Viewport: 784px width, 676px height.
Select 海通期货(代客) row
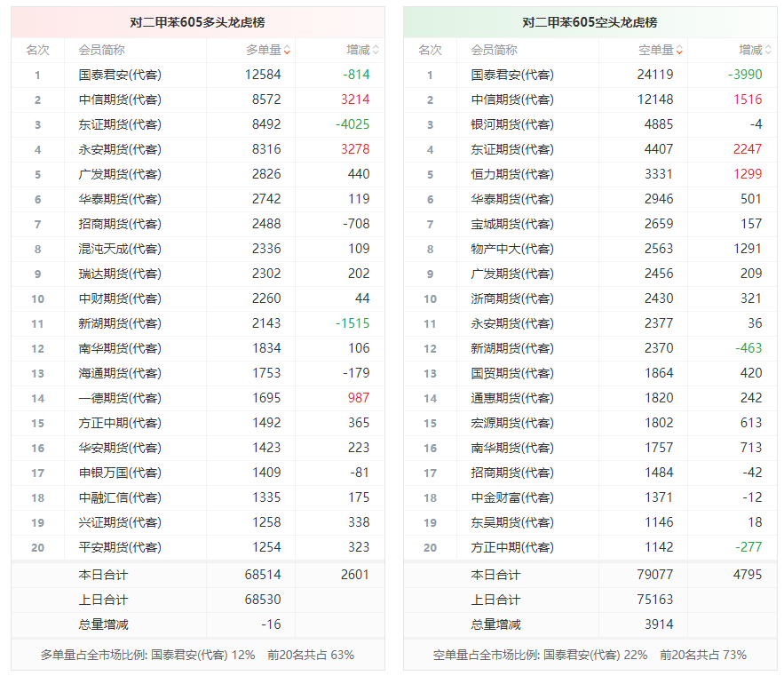pos(198,373)
